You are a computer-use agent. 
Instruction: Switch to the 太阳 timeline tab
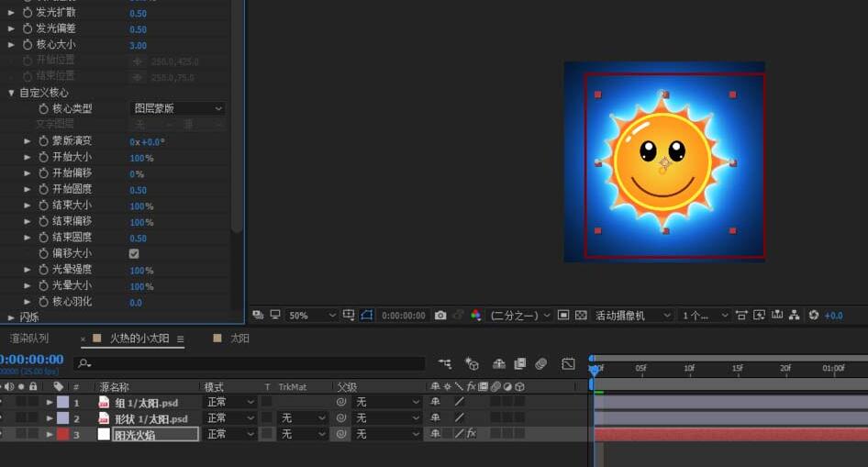tap(239, 339)
